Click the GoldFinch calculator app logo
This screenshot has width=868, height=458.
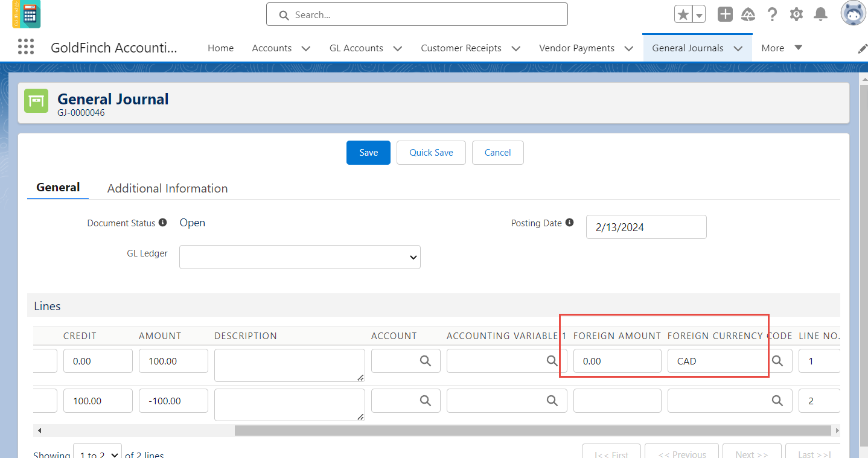click(x=26, y=14)
